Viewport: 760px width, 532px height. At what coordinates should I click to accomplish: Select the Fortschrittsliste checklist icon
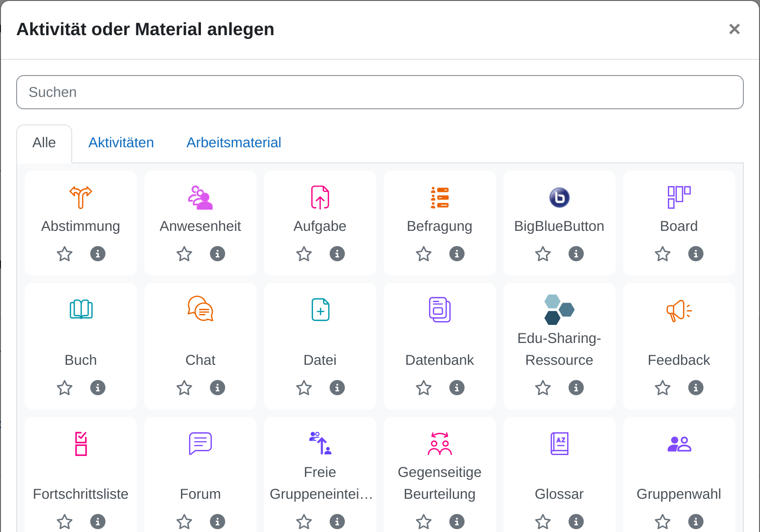[81, 444]
